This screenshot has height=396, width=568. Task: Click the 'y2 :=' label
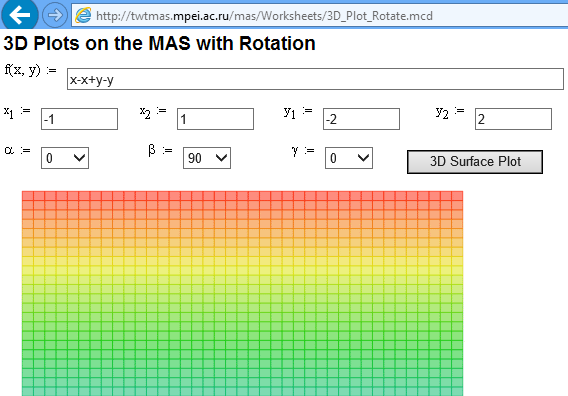(450, 112)
